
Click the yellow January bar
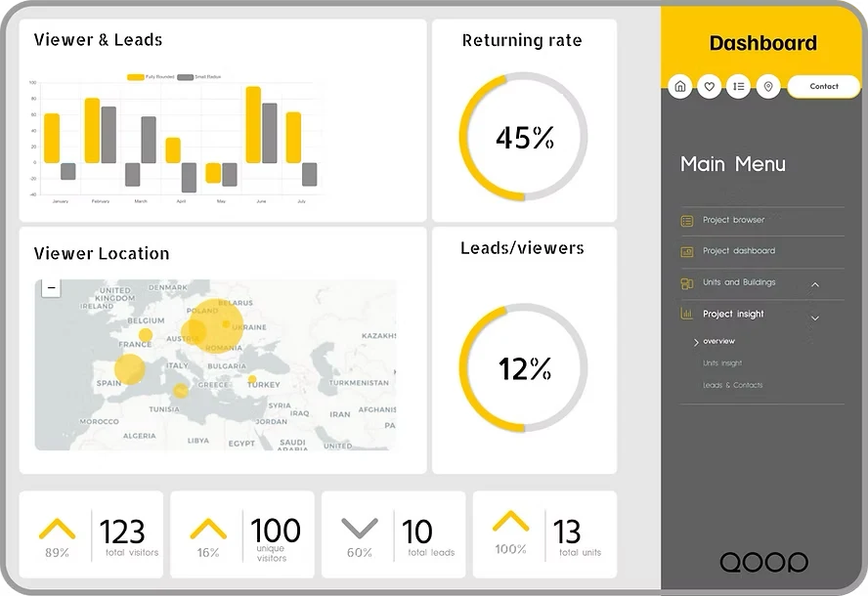pos(52,138)
